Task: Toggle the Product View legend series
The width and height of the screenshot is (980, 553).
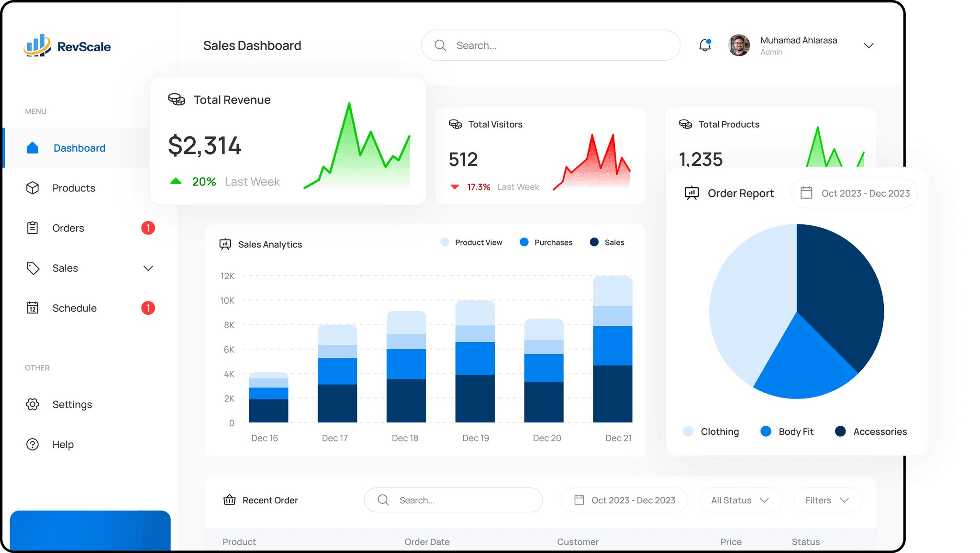Action: (445, 242)
